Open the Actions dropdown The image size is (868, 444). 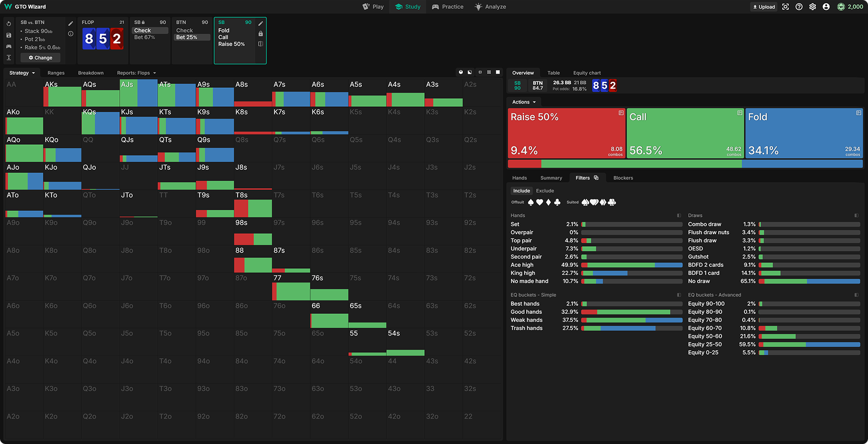pyautogui.click(x=524, y=102)
